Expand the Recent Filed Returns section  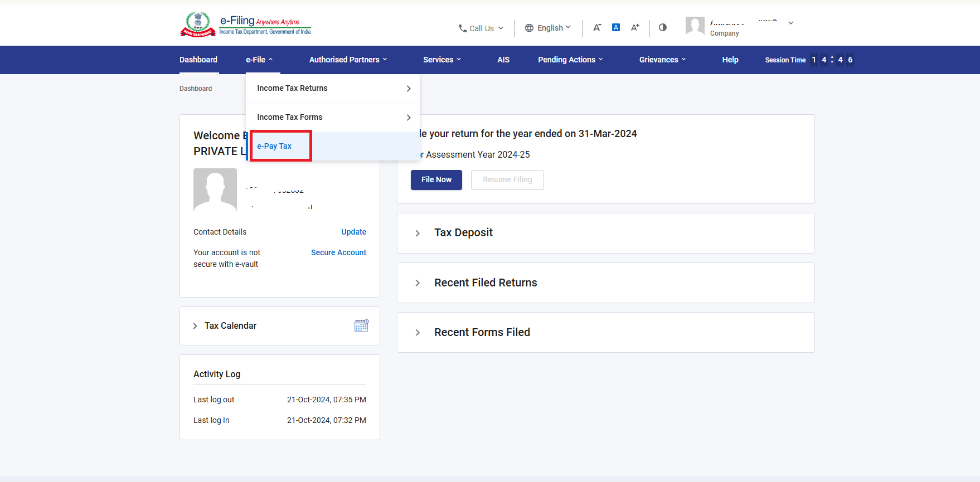coord(606,283)
